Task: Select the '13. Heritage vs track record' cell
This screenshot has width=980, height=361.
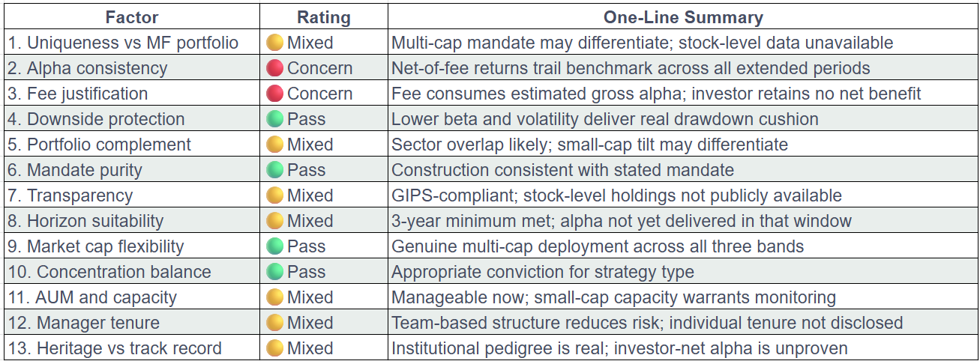Action: (x=132, y=348)
